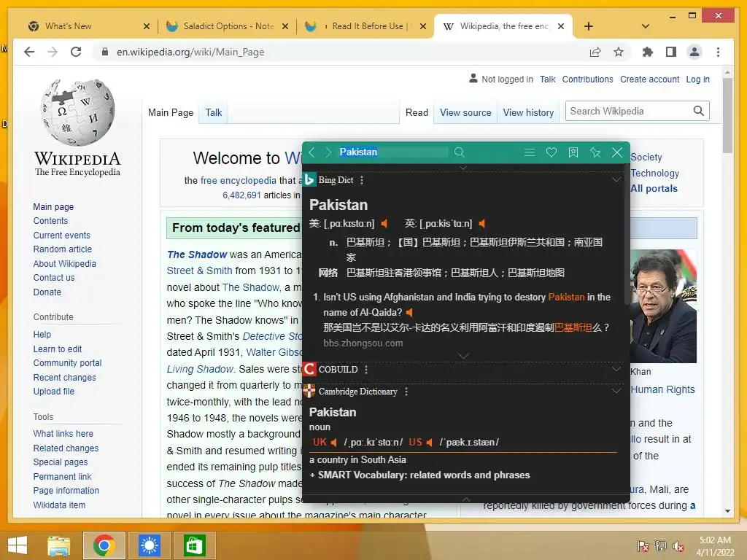747x560 pixels.
Task: Open Random article in sidebar
Action: 63,249
